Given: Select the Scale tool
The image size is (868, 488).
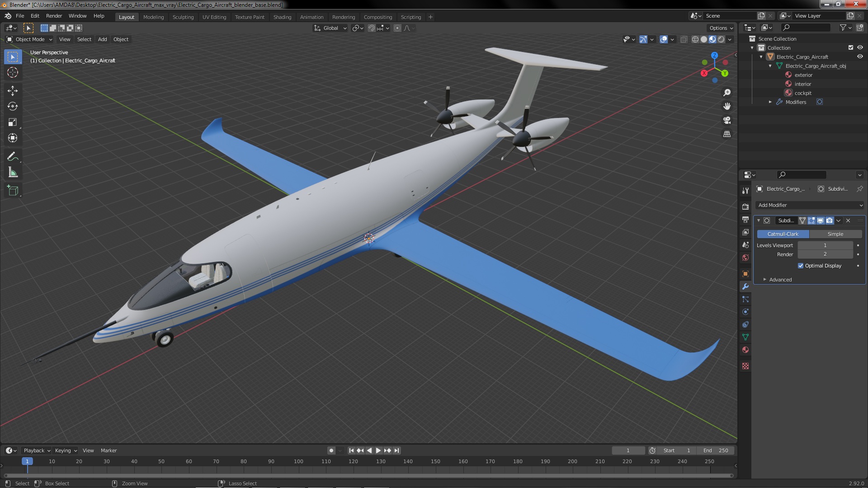Looking at the screenshot, I should click(x=13, y=122).
